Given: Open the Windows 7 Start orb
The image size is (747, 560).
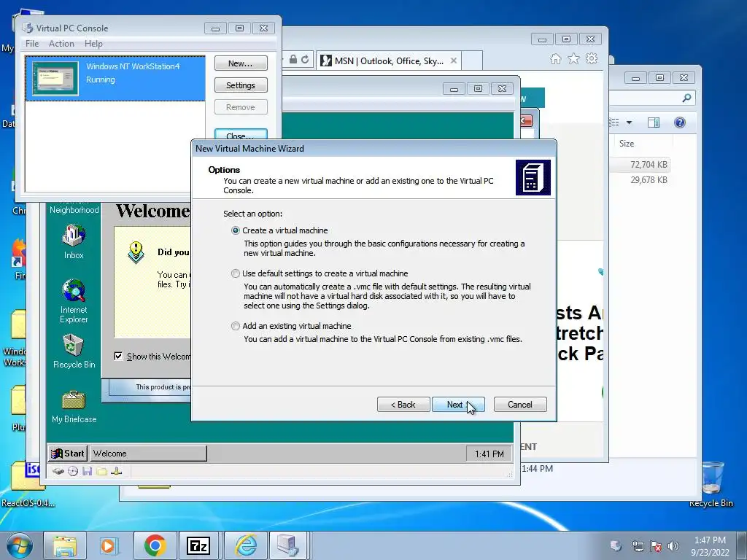Looking at the screenshot, I should pos(19,545).
